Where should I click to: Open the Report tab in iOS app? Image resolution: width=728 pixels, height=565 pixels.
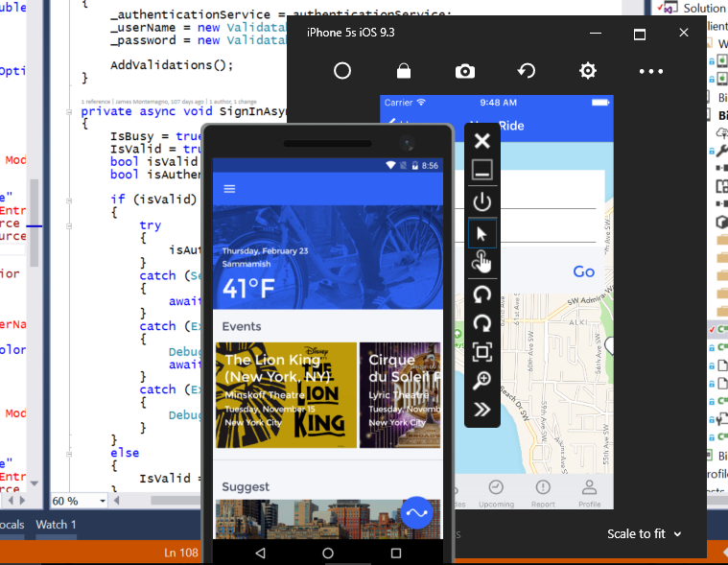tap(543, 494)
